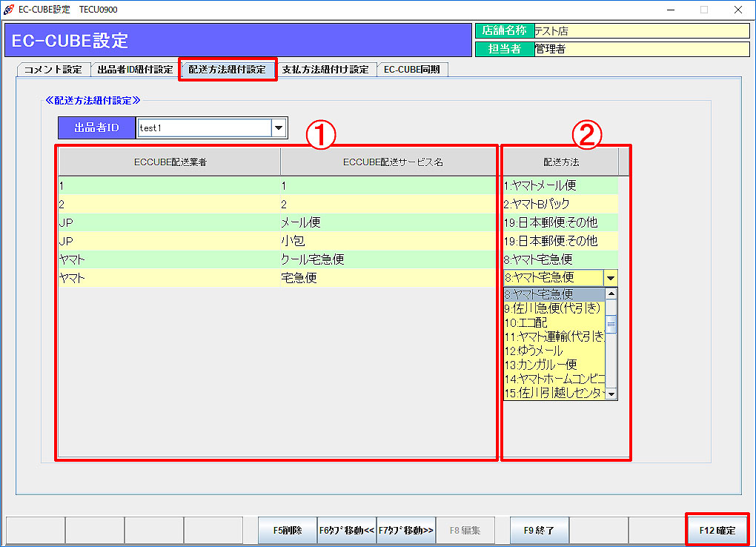Expand the 出品者ID dropdown arrow
Image resolution: width=756 pixels, height=547 pixels.
click(279, 128)
